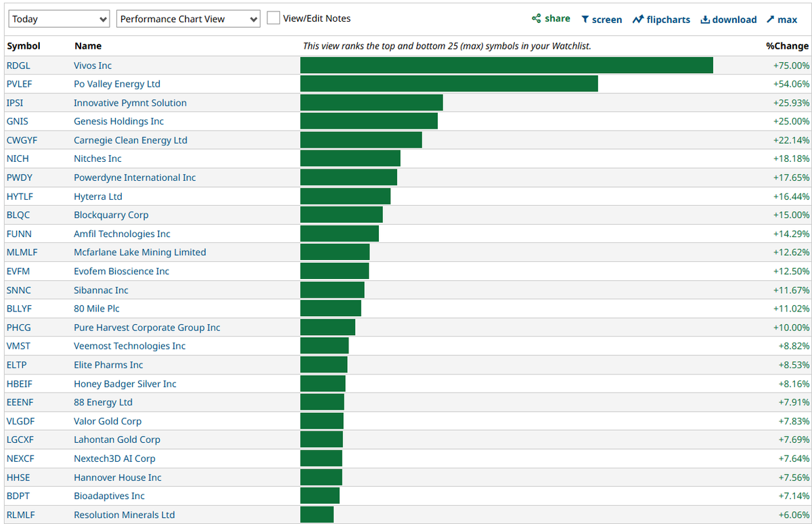Screen dimensions: 812x524
Task: Open Powerdyne International Inc link
Action: [x=135, y=177]
